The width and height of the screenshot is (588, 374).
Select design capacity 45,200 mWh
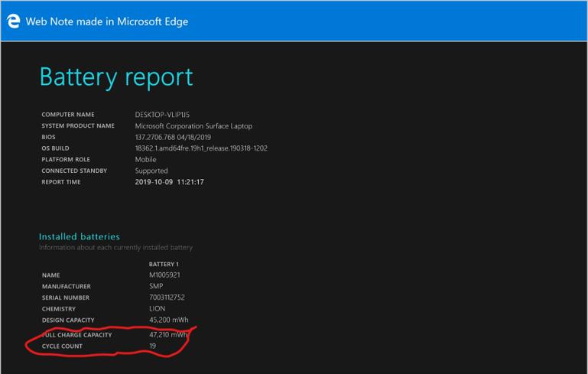pyautogui.click(x=169, y=320)
